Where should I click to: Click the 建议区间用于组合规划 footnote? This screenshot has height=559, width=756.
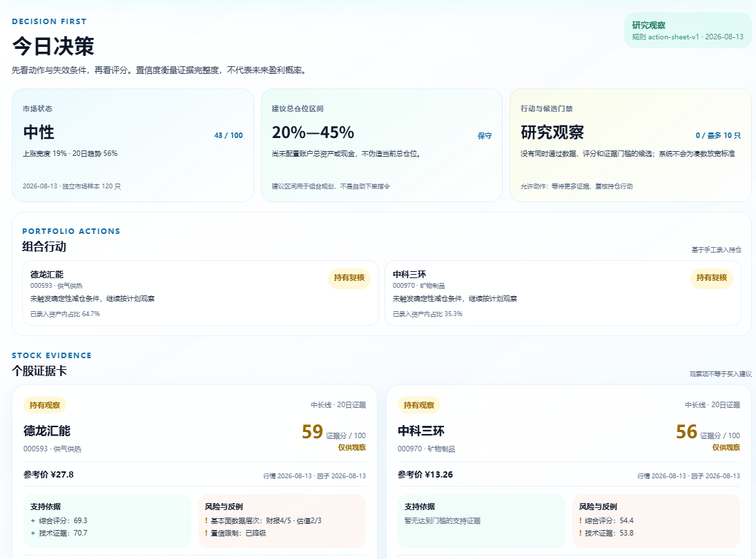331,186
